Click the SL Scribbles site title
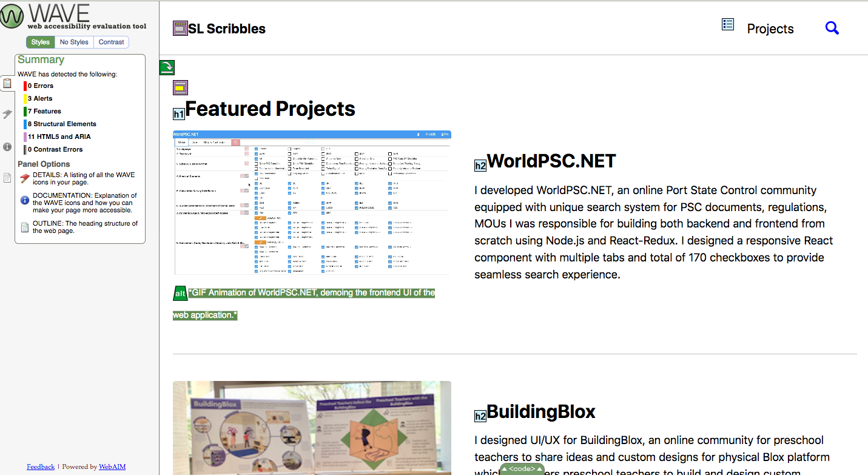 tap(227, 29)
